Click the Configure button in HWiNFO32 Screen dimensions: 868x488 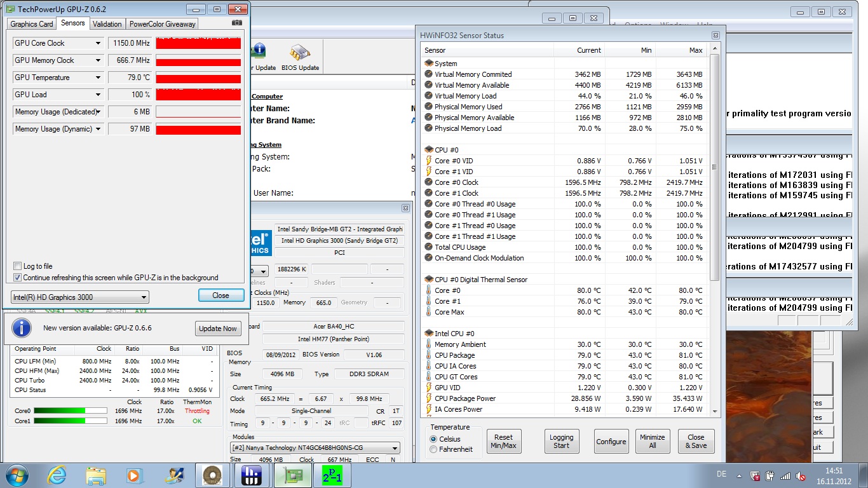(x=611, y=441)
